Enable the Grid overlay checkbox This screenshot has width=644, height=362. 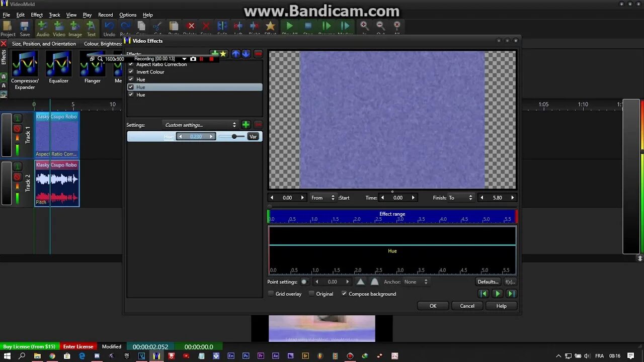[x=271, y=294]
